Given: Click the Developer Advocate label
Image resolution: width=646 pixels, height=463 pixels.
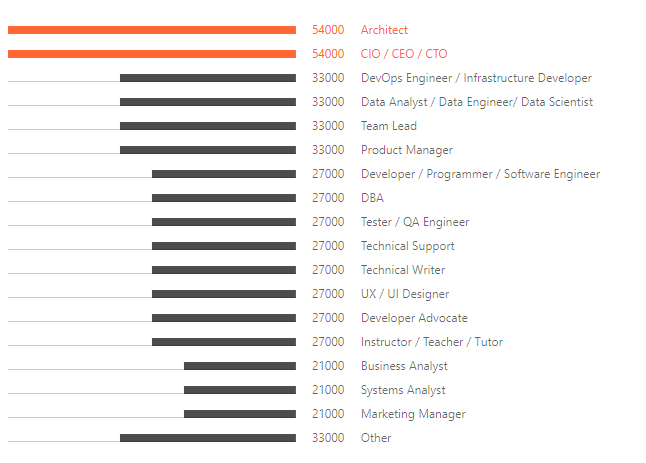Looking at the screenshot, I should 414,318.
